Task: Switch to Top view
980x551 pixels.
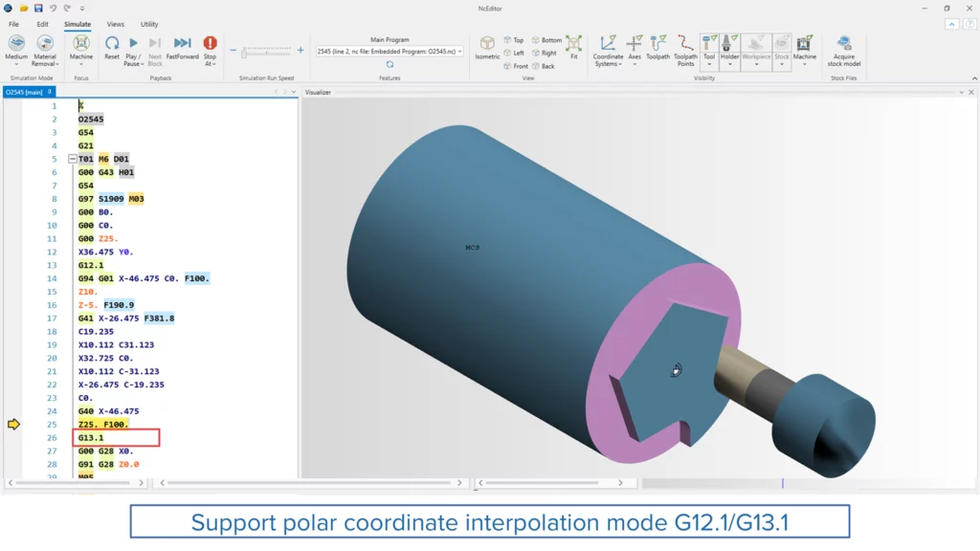Action: (514, 40)
